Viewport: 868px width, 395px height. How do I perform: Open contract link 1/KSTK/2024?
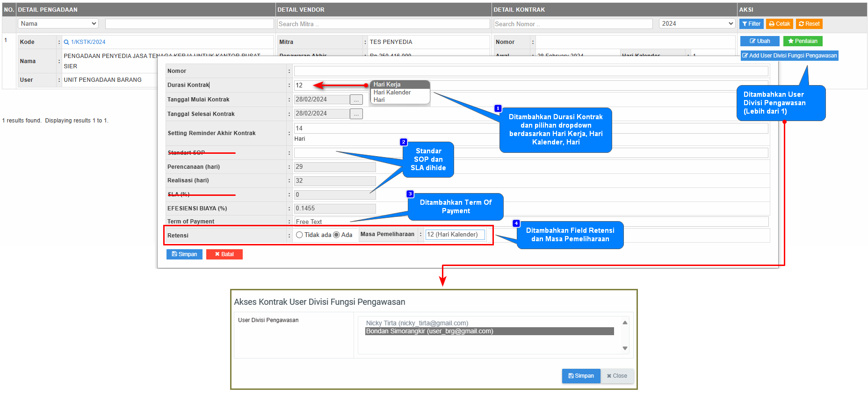[88, 42]
